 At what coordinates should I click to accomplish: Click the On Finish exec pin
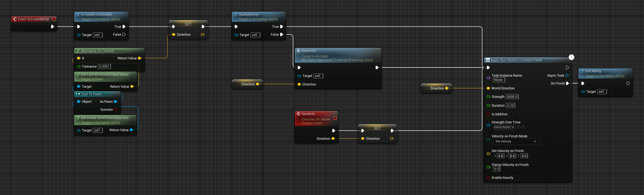567,83
